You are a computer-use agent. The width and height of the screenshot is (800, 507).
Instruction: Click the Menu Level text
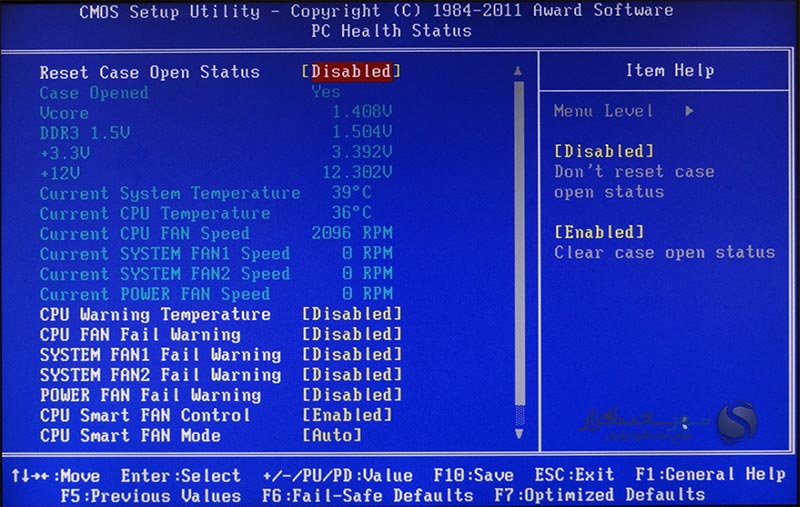pyautogui.click(x=603, y=111)
